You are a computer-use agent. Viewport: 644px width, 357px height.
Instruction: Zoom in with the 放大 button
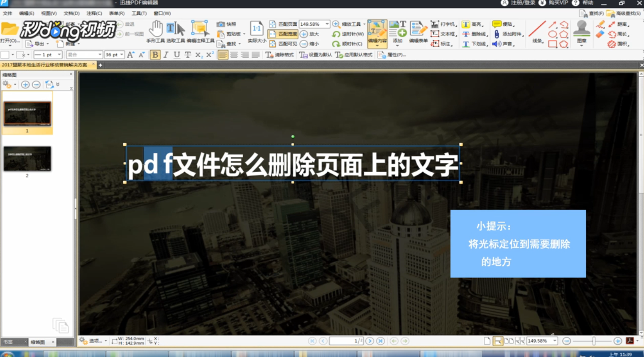pos(310,34)
